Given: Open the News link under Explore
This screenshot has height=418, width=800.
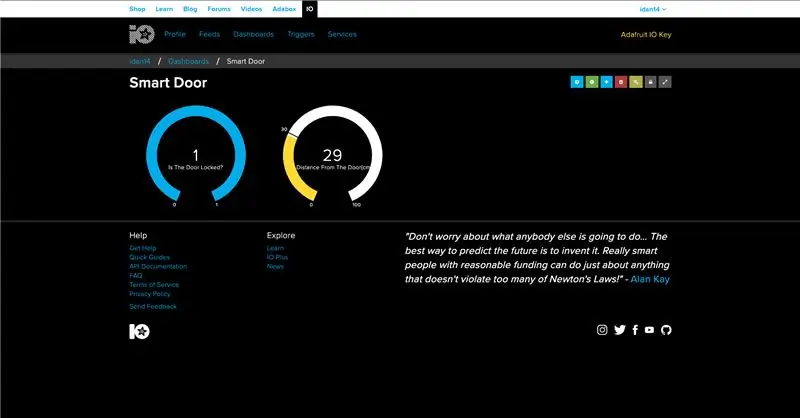Looking at the screenshot, I should click(275, 266).
